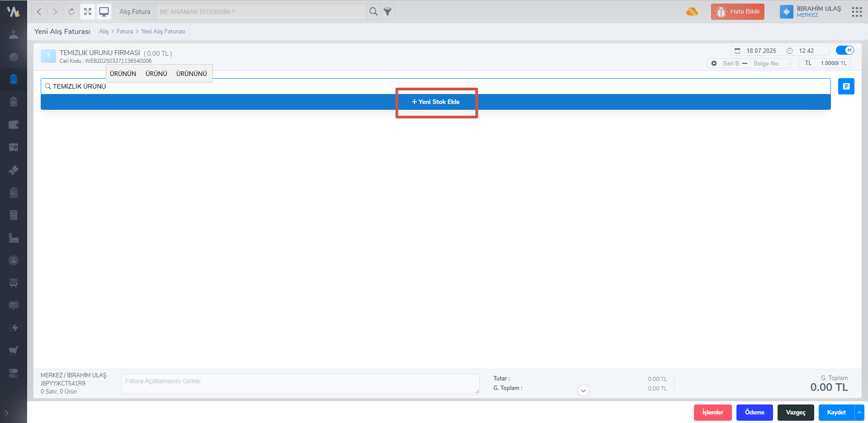Click the orange cloud-off sync icon

692,12
